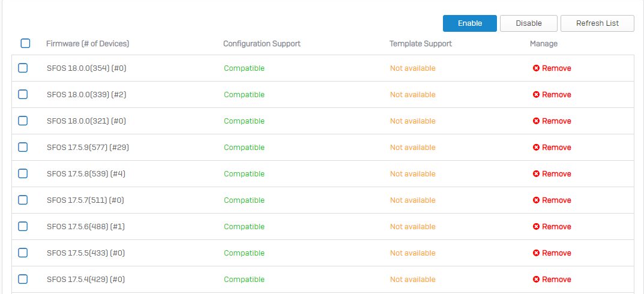Viewport: 644px width, 294px height.
Task: Remove firmware SFOS 18.0.0(321) via its icon
Action: click(536, 121)
